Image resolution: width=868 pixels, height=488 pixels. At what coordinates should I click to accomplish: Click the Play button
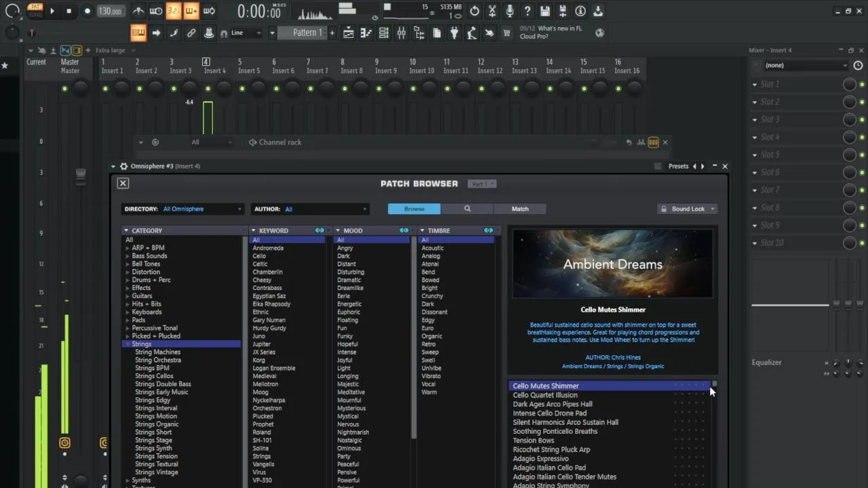click(x=52, y=11)
